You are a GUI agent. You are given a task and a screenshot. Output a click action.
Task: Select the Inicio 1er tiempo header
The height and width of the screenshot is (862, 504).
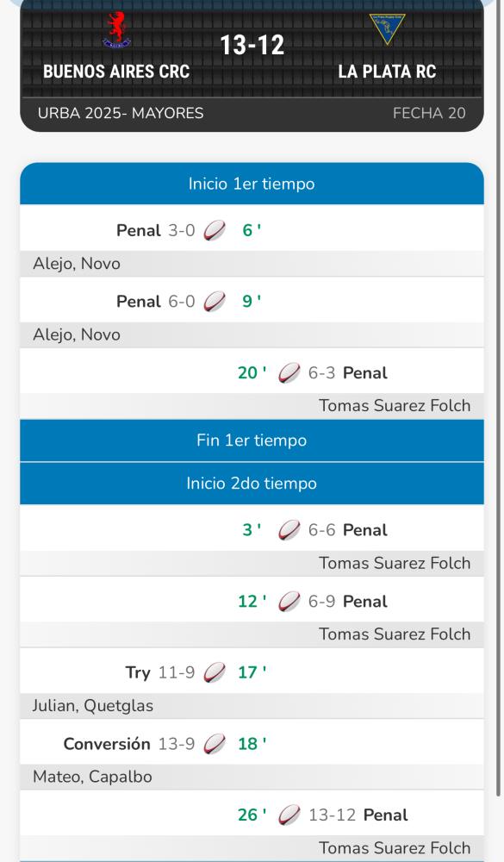[252, 184]
